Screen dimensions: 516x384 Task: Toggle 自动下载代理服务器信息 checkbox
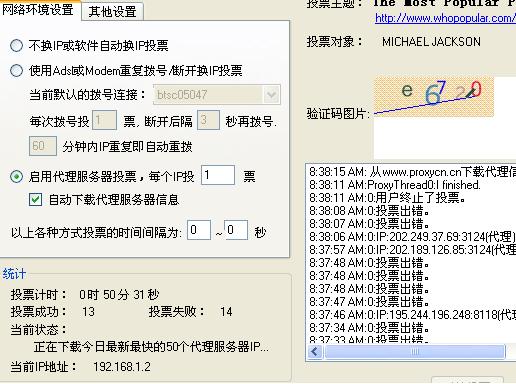coord(35,200)
